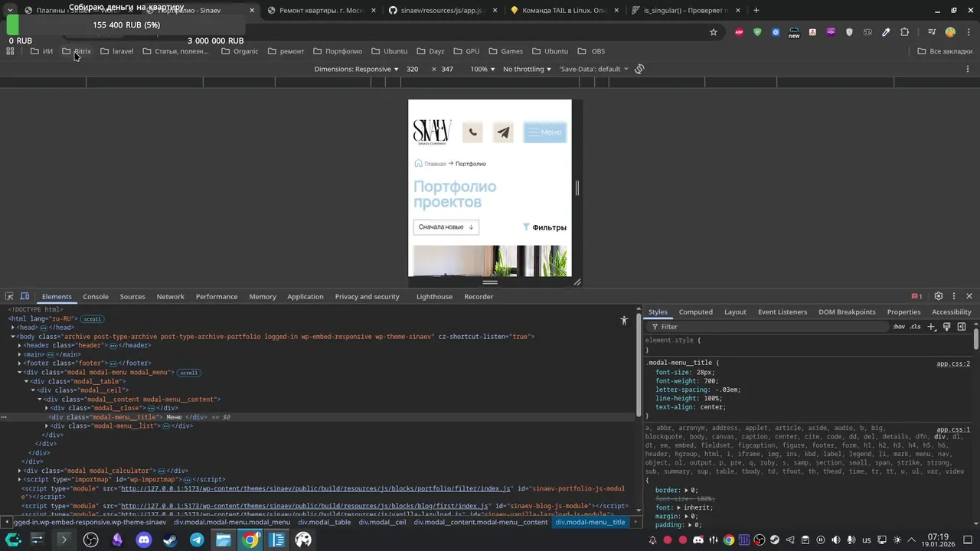Click the red issues counter badge

916,296
